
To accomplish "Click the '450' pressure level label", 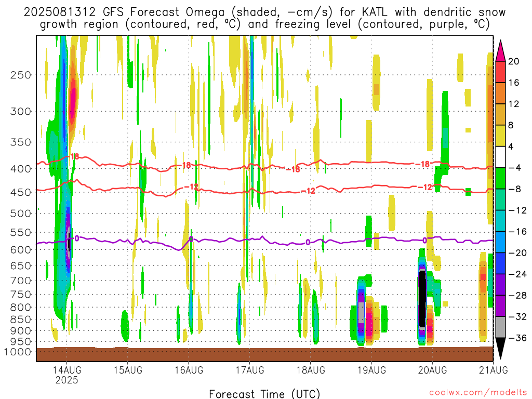I will tap(21, 192).
